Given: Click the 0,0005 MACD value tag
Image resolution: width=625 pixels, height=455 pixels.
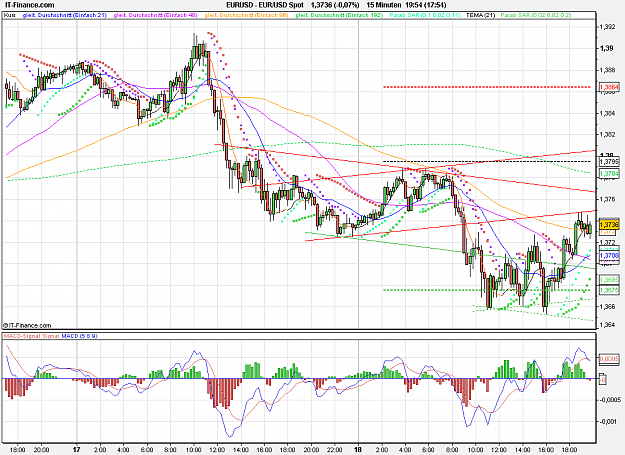Looking at the screenshot, I should [x=609, y=359].
